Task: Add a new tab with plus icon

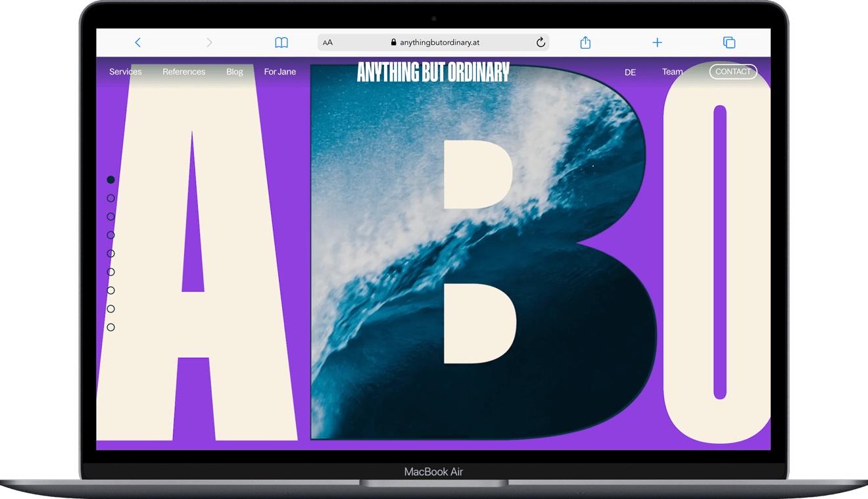Action: tap(657, 43)
